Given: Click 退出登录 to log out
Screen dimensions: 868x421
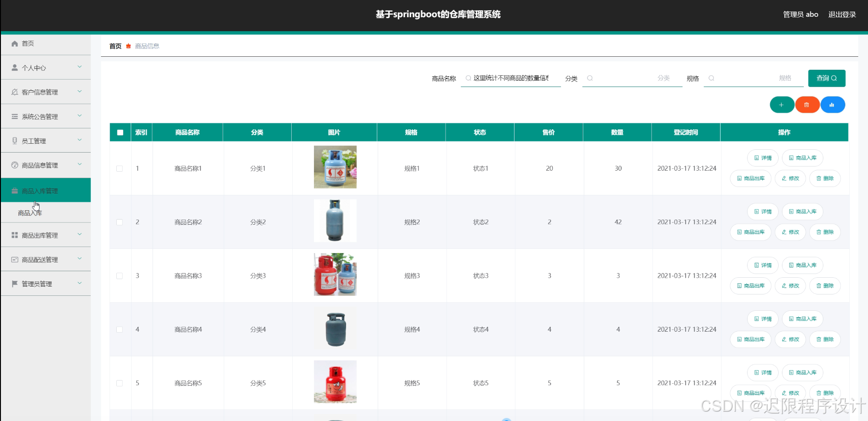Looking at the screenshot, I should point(842,14).
